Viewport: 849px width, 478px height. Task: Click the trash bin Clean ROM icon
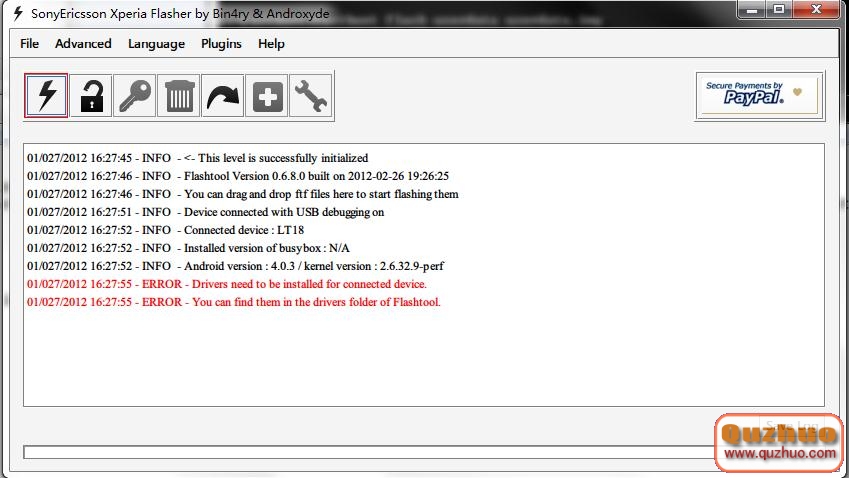tap(179, 95)
